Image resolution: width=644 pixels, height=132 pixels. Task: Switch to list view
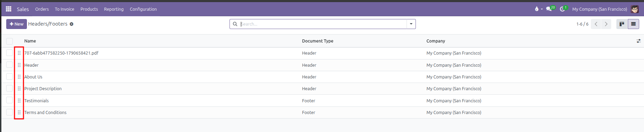[633, 24]
